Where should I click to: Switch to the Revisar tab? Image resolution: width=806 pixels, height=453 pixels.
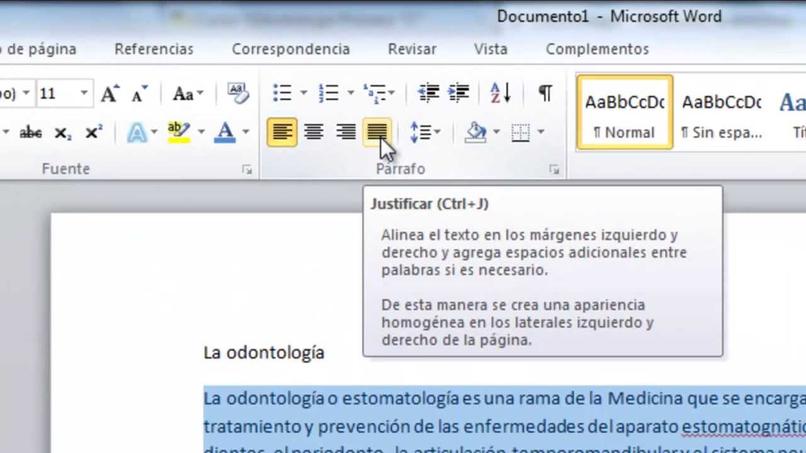412,49
